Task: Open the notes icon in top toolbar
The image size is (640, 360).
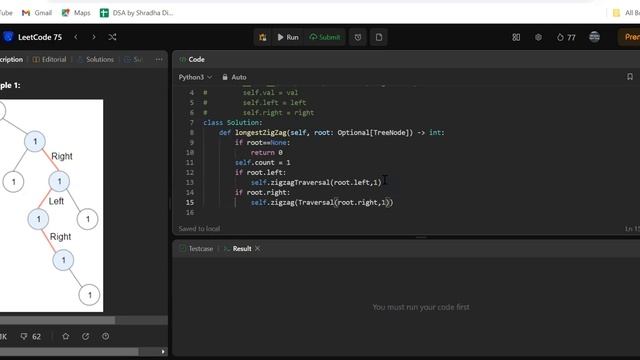Action: [x=379, y=37]
